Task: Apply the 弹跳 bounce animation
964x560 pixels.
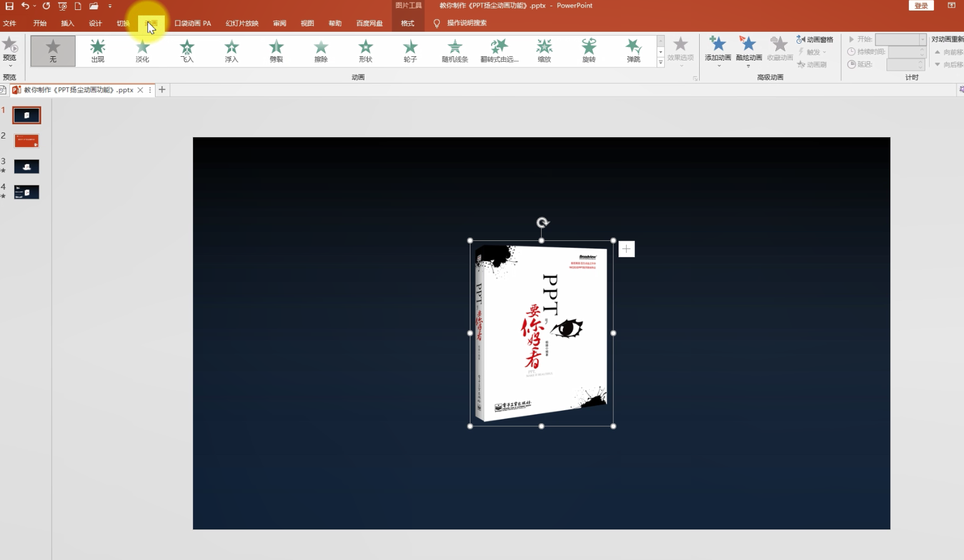Action: click(x=634, y=51)
